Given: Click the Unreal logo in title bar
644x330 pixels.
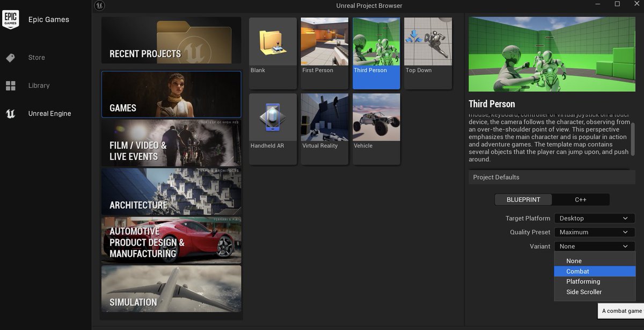Looking at the screenshot, I should pos(99,5).
